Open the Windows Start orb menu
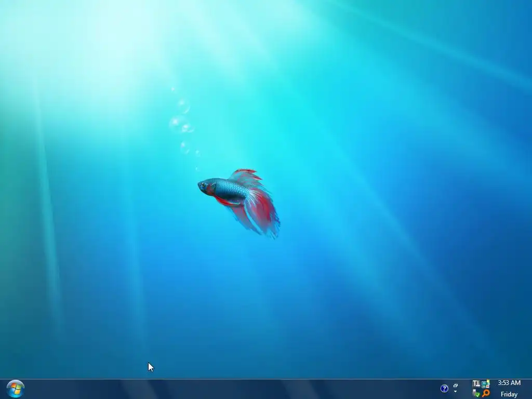The image size is (532, 399). coord(15,389)
